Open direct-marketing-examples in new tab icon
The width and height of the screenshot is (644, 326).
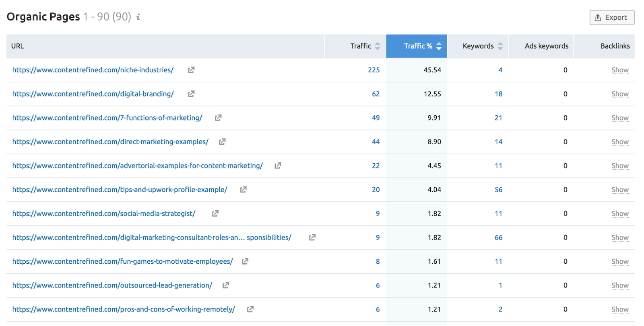(222, 141)
